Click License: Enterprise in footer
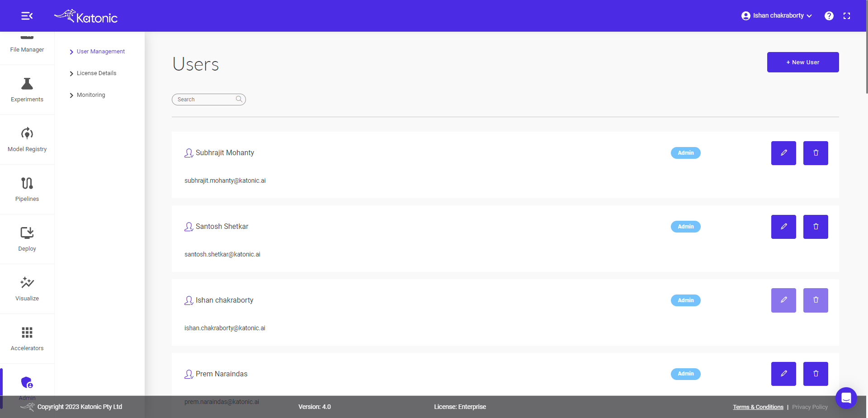868x418 pixels. 460,407
